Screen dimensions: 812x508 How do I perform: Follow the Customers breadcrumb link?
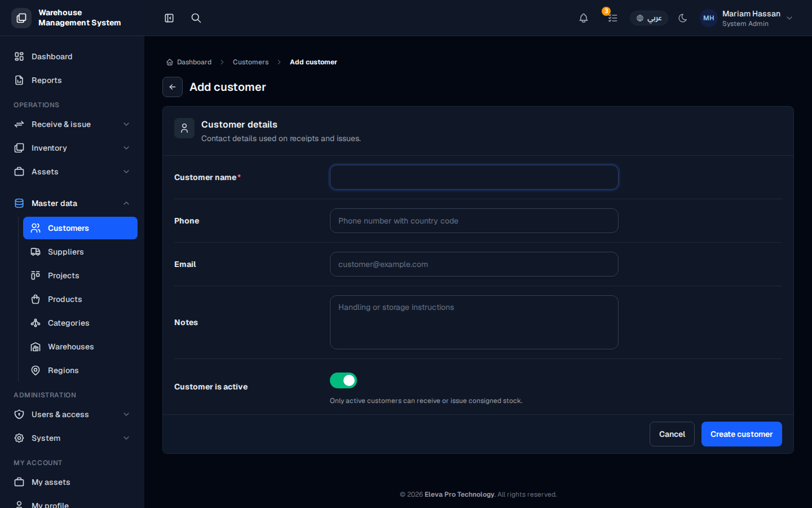point(250,62)
